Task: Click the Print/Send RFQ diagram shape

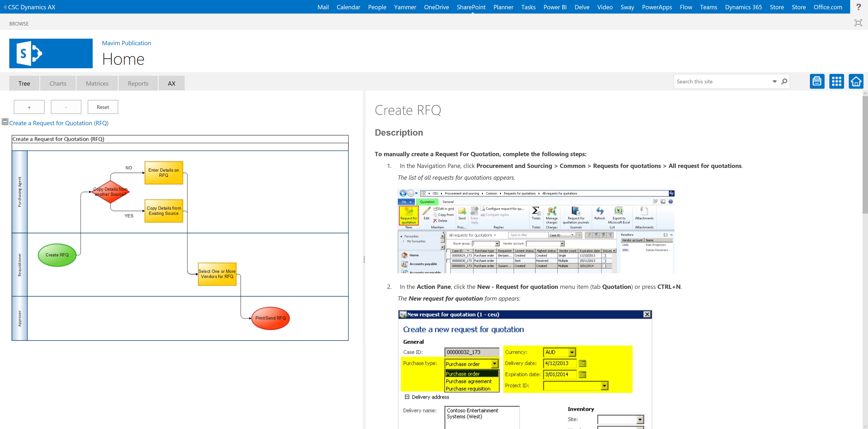Action: click(x=270, y=318)
